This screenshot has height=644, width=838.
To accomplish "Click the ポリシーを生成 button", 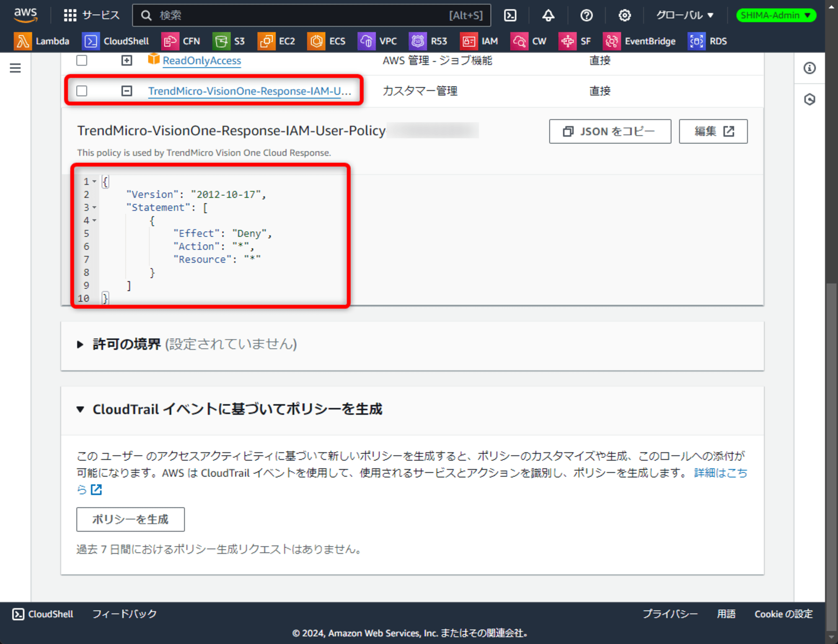I will tap(130, 520).
